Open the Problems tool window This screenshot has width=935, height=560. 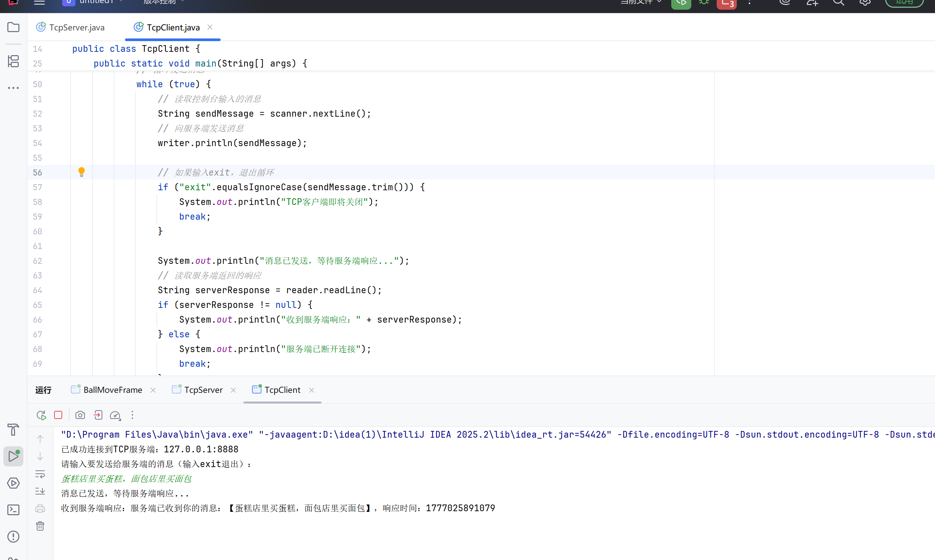[x=13, y=536]
